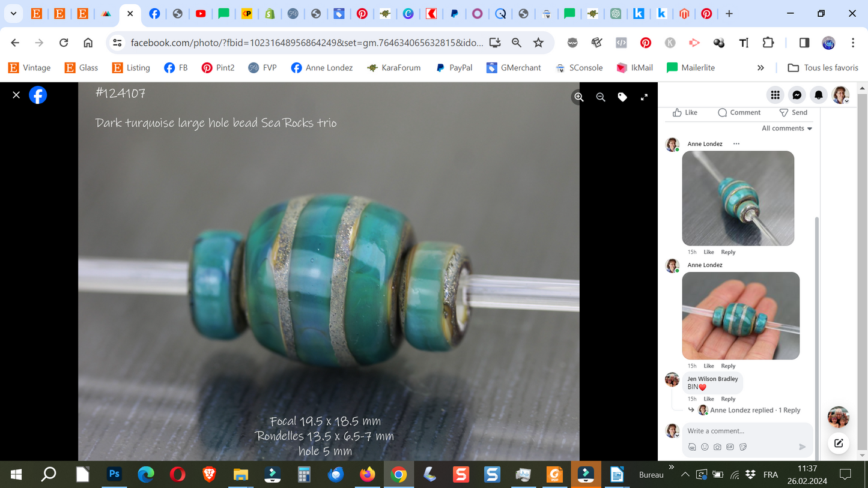Open the Pinterest extension icon
Viewport: 868px width, 488px height.
click(x=645, y=43)
